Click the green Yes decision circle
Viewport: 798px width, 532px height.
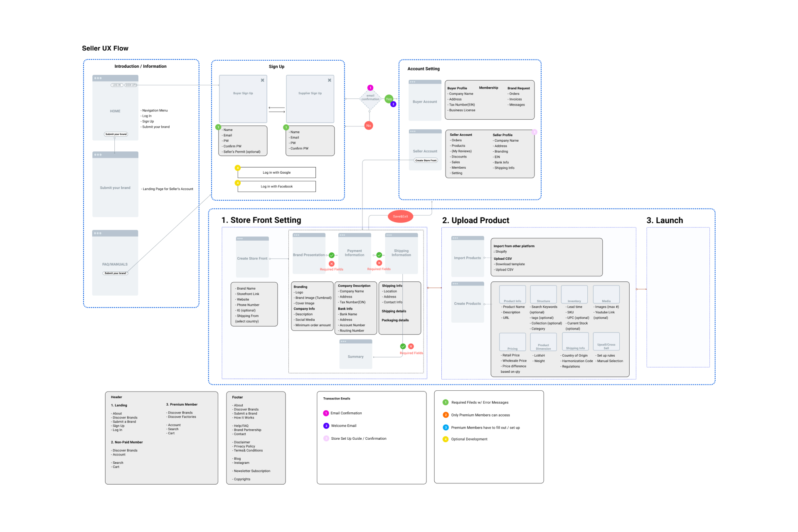(388, 99)
